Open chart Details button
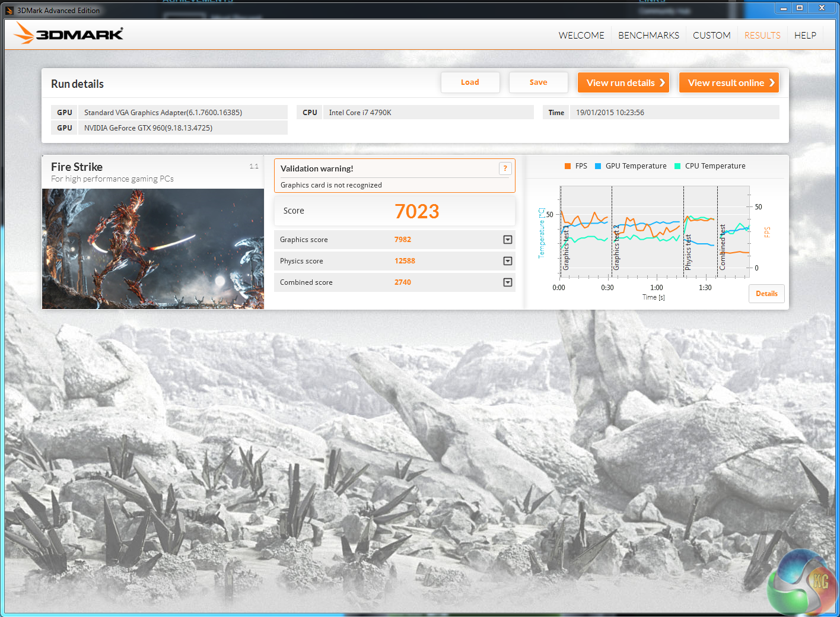 (x=766, y=294)
